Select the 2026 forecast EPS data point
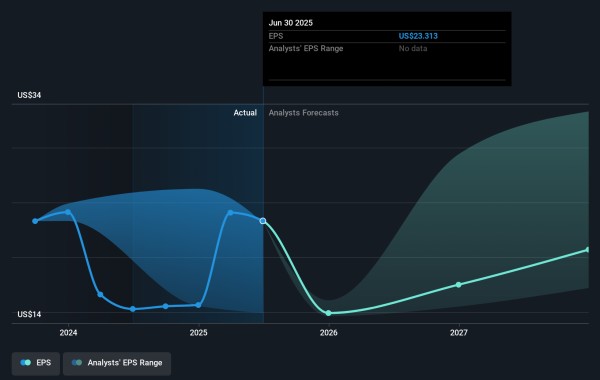This screenshot has width=600, height=380. click(x=328, y=313)
